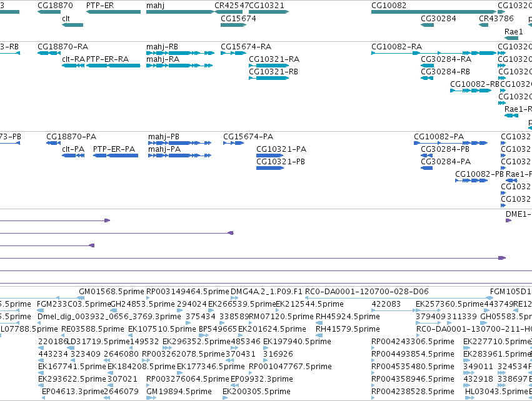
Task: Select the CG10082-PA protein glyph
Action: 451,143
